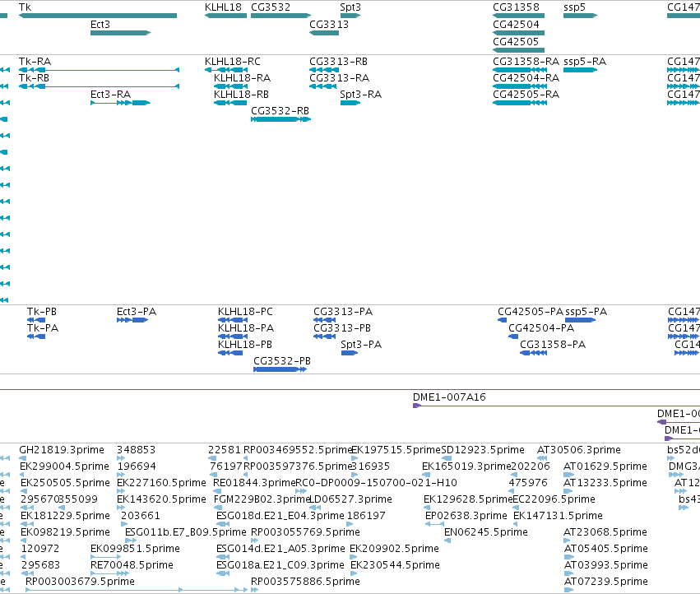Click the ssp5-RA transcript
This screenshot has width=700, height=594.
(581, 70)
